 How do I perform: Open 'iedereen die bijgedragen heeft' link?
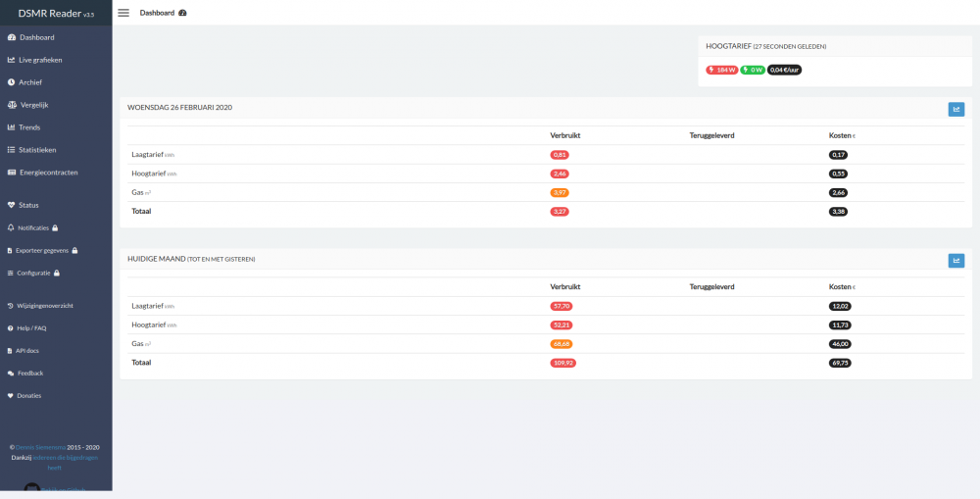(x=65, y=463)
